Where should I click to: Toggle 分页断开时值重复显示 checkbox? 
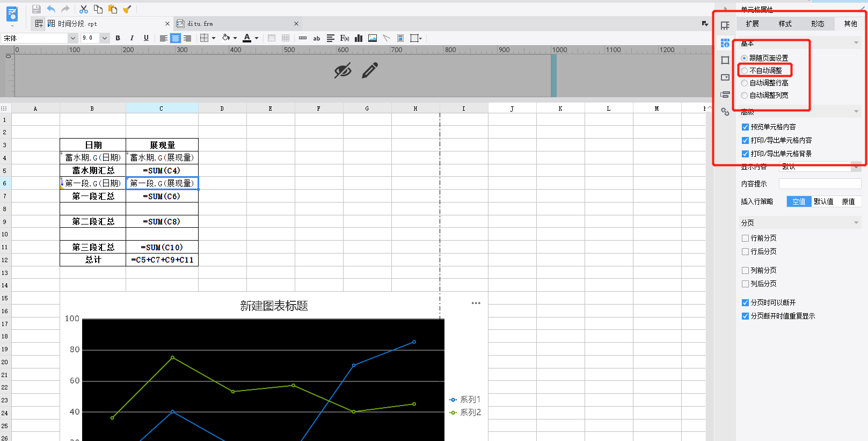[x=745, y=316]
